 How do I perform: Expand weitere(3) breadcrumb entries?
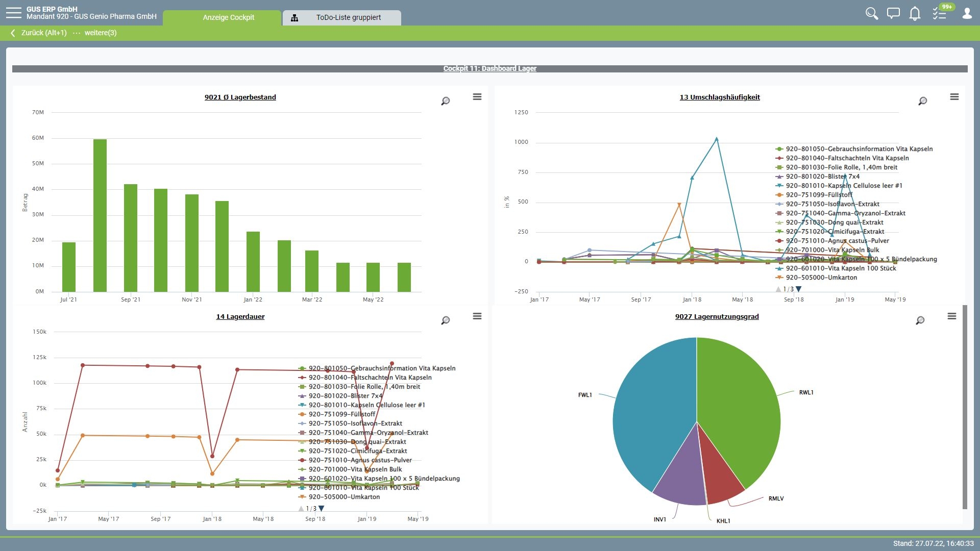[x=100, y=33]
